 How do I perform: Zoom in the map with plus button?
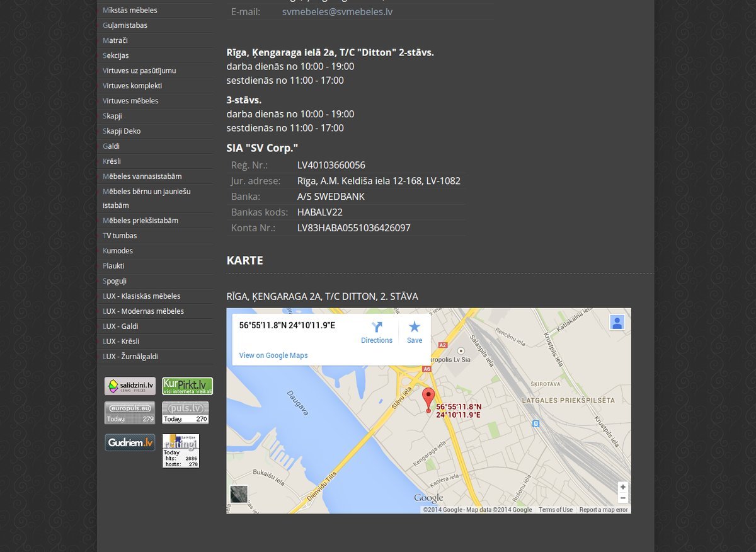pos(622,487)
